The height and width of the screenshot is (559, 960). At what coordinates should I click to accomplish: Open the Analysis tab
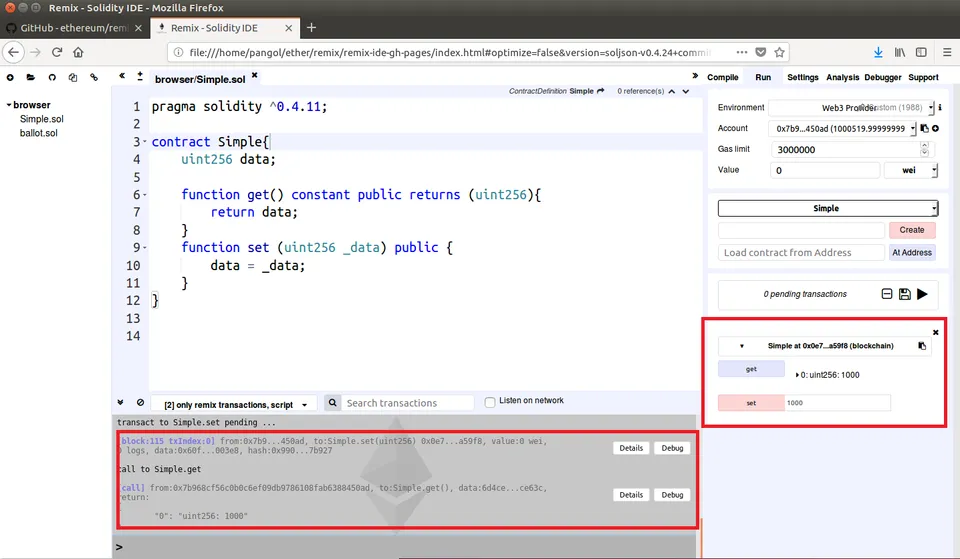pyautogui.click(x=842, y=77)
